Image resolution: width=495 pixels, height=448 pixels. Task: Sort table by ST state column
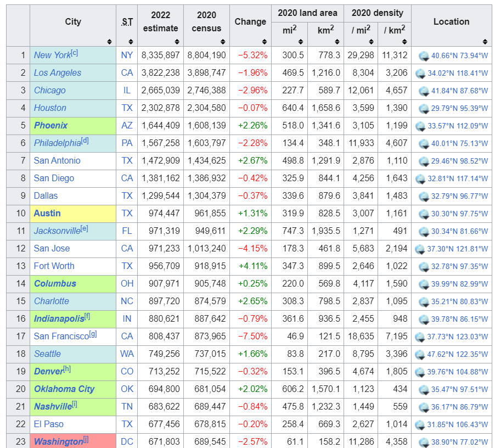click(x=131, y=42)
